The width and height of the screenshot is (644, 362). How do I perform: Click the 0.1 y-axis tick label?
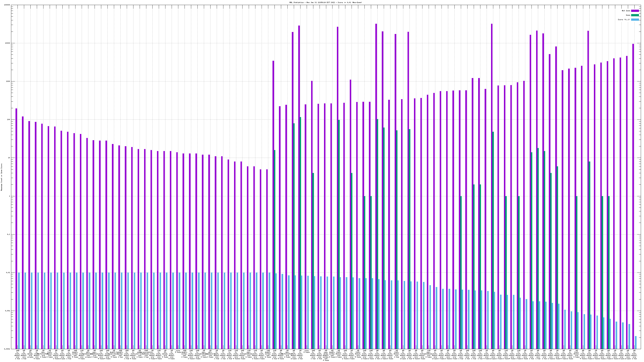8,234
